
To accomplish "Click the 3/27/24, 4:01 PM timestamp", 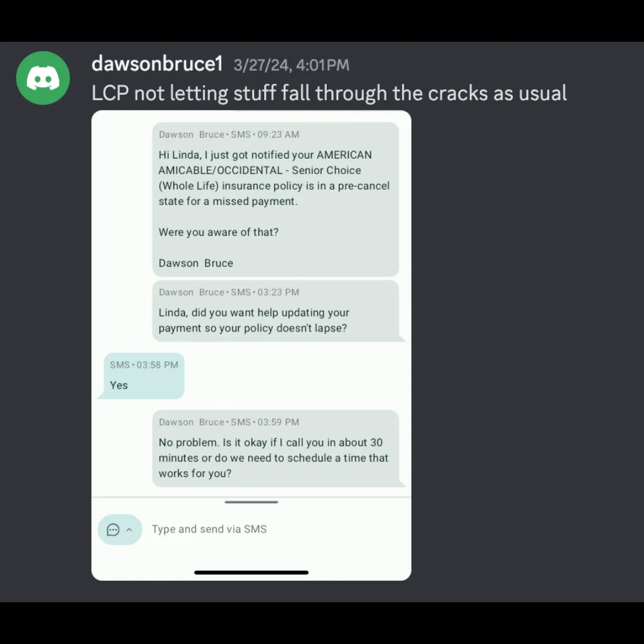I will [x=291, y=65].
